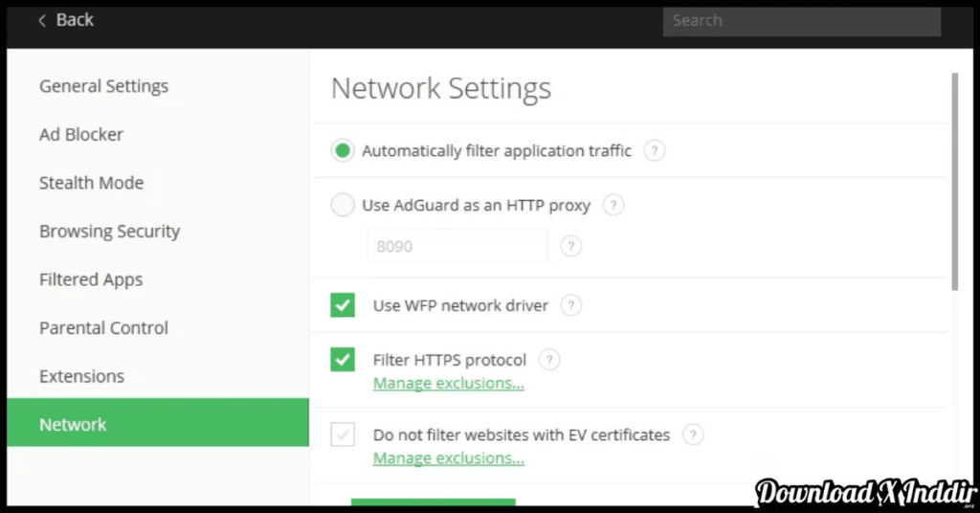Select Use AdGuard as an HTTP proxy
This screenshot has height=513, width=980.
343,205
